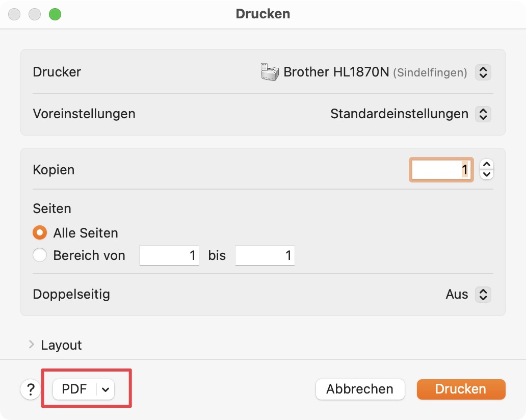Open the PDF options chevron menu
Screen dimensions: 526x420
pyautogui.click(x=106, y=389)
